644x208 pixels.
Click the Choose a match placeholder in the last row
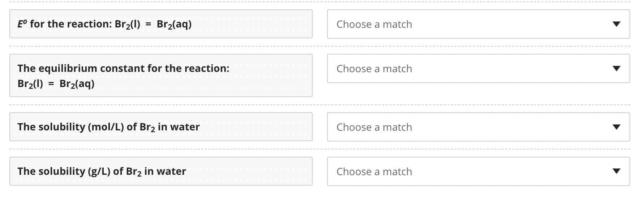pos(374,171)
